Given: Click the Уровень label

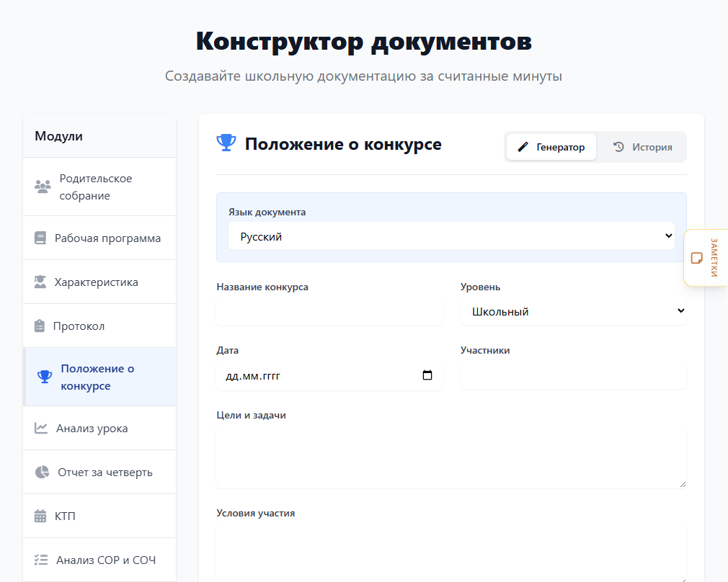Looking at the screenshot, I should pos(480,287).
